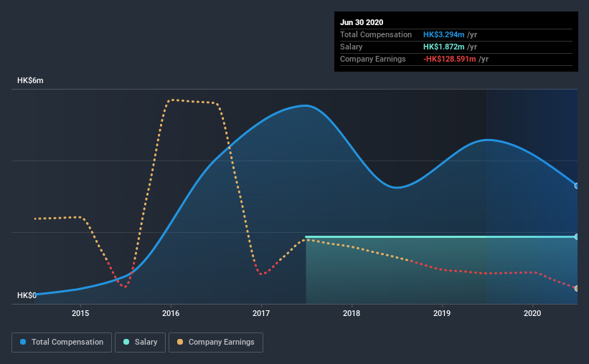The width and height of the screenshot is (589, 364).
Task: Click the 2019 x-axis label
Action: coord(442,313)
